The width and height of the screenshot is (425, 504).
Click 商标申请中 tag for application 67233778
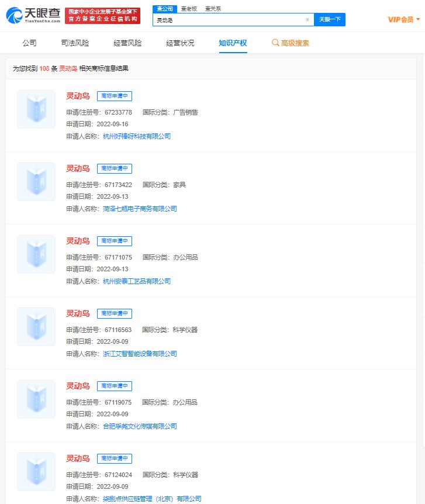115,96
